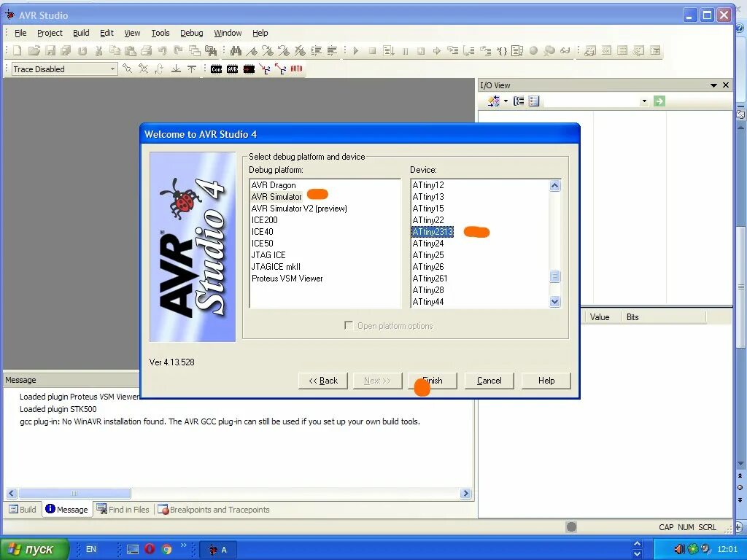
Task: Select AVR Simulator V2 (preview) platform
Action: click(299, 209)
